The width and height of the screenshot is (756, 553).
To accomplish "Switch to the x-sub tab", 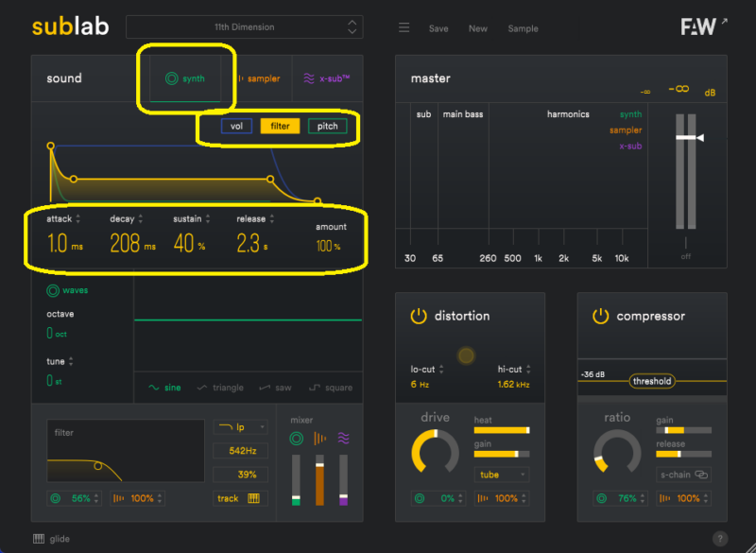I will (326, 78).
